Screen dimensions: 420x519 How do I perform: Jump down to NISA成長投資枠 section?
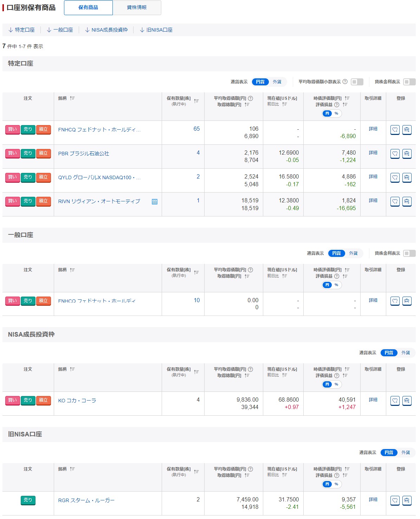(x=106, y=30)
